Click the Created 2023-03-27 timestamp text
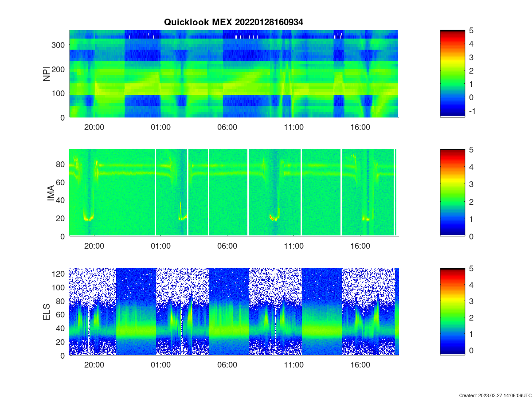Screen dimensions: 532x399 point(495,395)
